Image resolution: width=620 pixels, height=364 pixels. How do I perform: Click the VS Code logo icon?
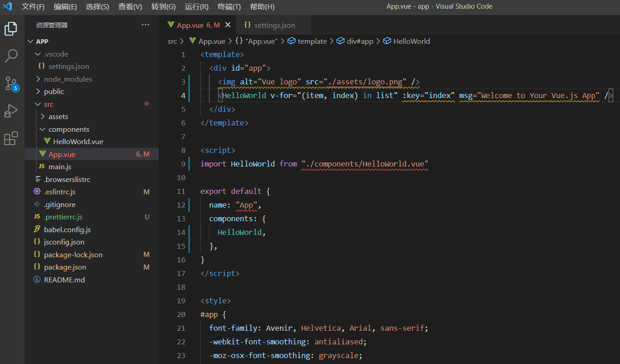coord(7,6)
